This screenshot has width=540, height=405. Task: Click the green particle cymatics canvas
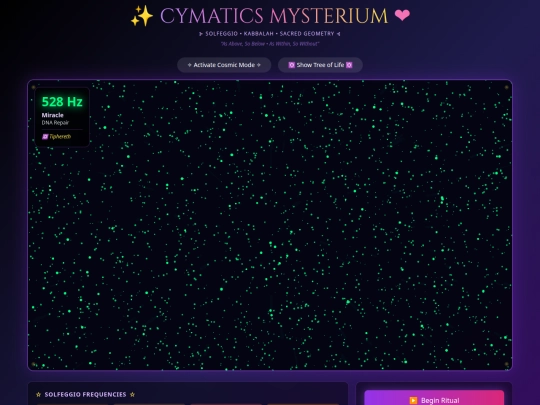(270, 225)
